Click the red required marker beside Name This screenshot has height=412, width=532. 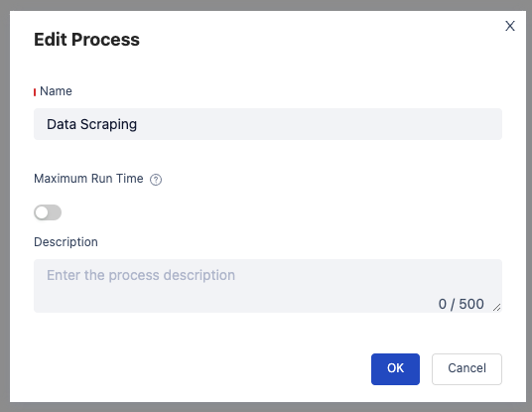35,92
